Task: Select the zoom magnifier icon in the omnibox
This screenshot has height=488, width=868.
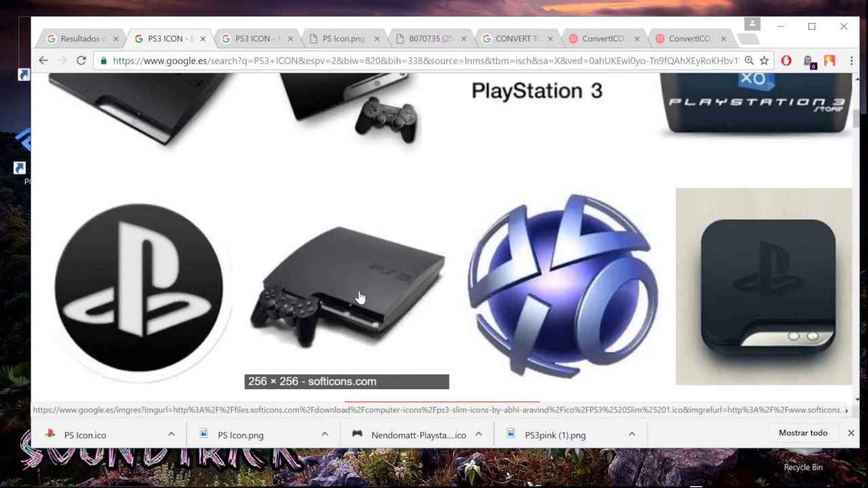Action: 749,61
